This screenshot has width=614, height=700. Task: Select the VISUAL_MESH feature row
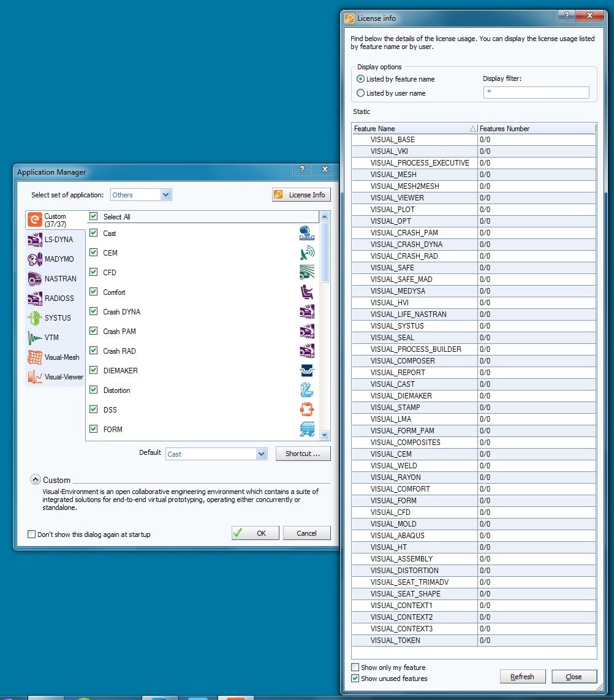[474, 175]
